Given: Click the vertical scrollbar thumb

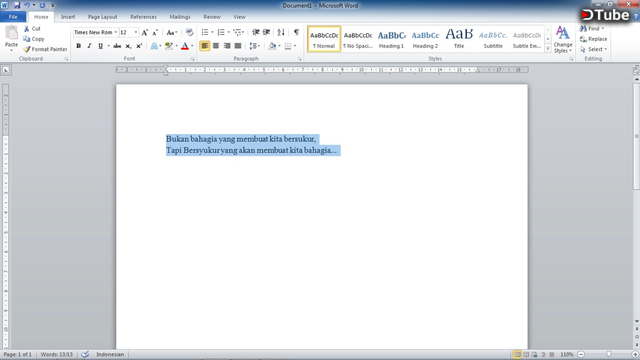Looking at the screenshot, I should (x=636, y=136).
